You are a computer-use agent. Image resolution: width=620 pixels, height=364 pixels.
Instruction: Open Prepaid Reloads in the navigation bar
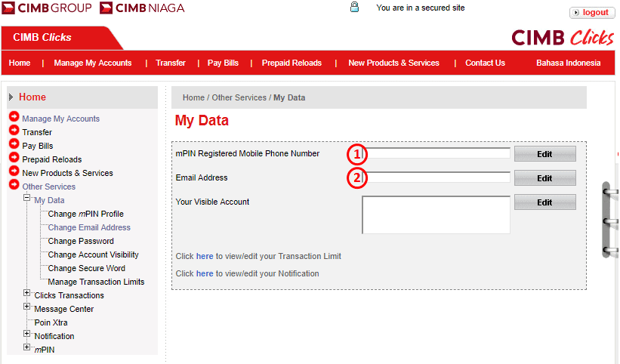point(291,63)
